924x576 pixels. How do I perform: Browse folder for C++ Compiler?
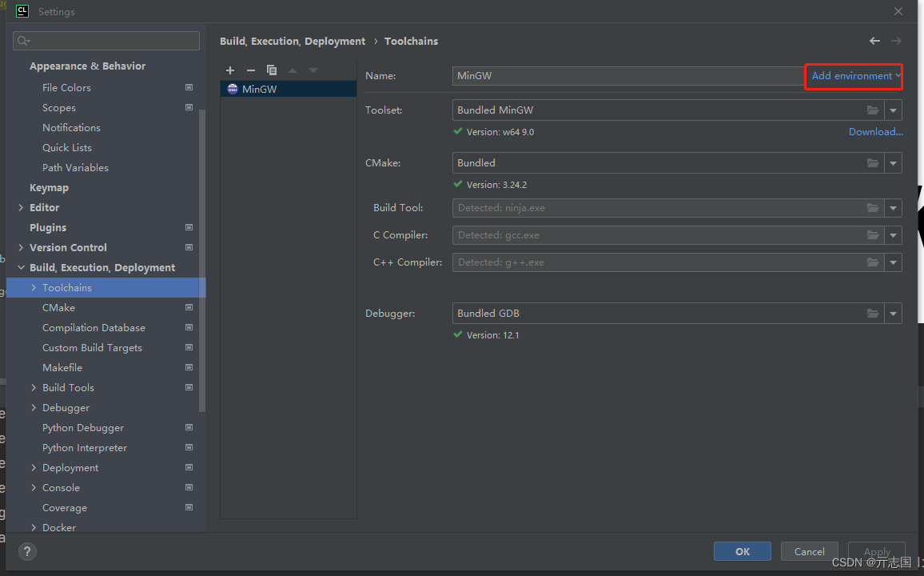873,262
